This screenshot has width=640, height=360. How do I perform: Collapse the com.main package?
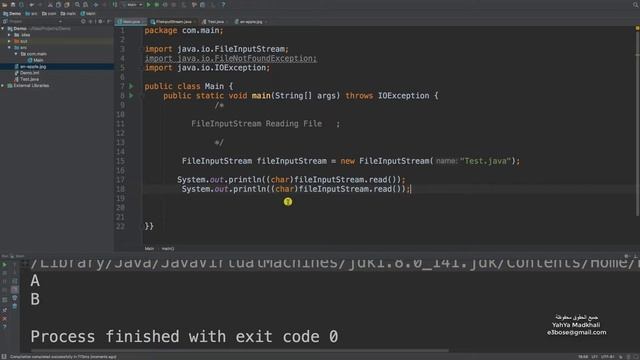tap(16, 54)
